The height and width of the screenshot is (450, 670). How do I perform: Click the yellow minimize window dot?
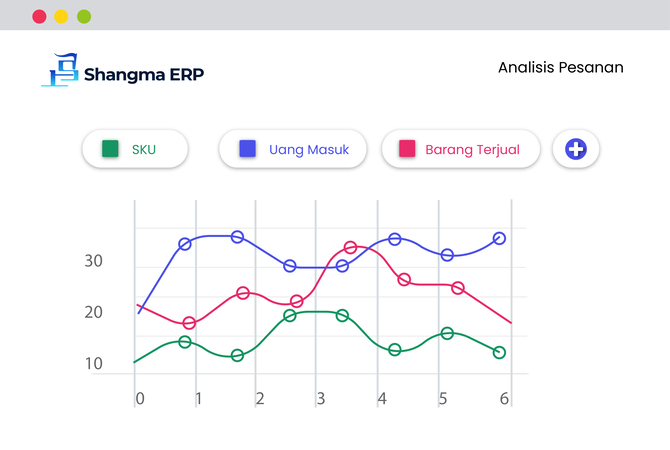(x=61, y=16)
